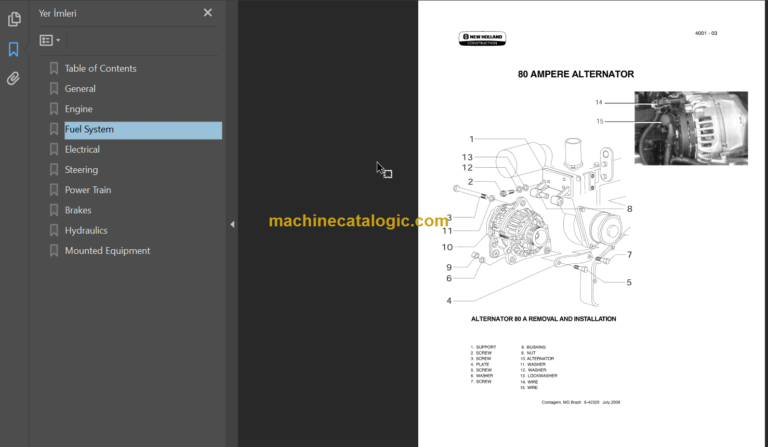This screenshot has height=447, width=768.
Task: Click the bookmark icon beside Engine
Action: 54,109
